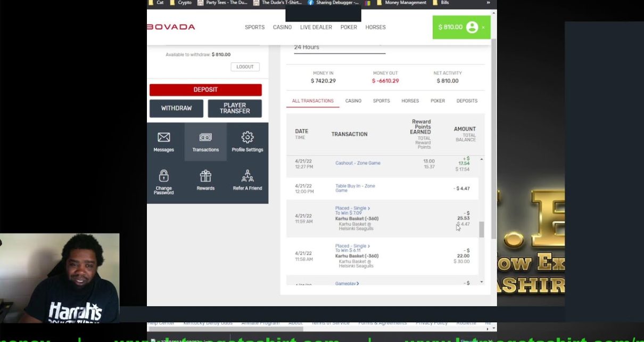Click the + $ 17.54 cashout amount
This screenshot has height=342, width=644.
click(x=464, y=161)
